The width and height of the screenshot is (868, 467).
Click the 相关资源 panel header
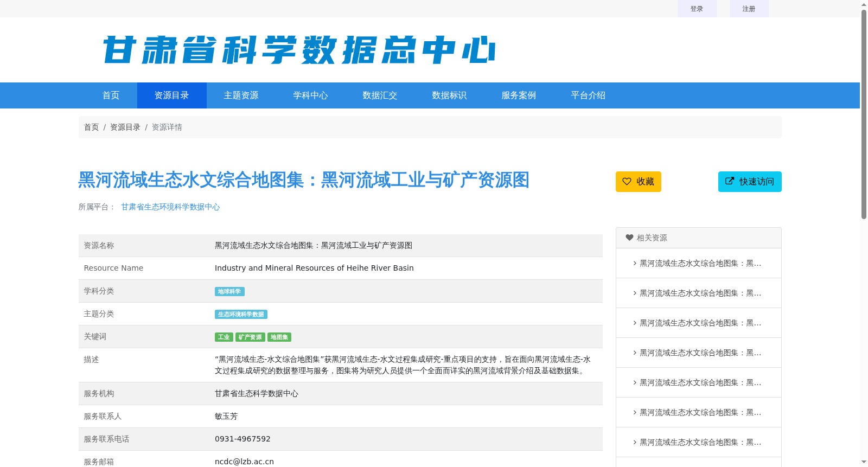[699, 238]
